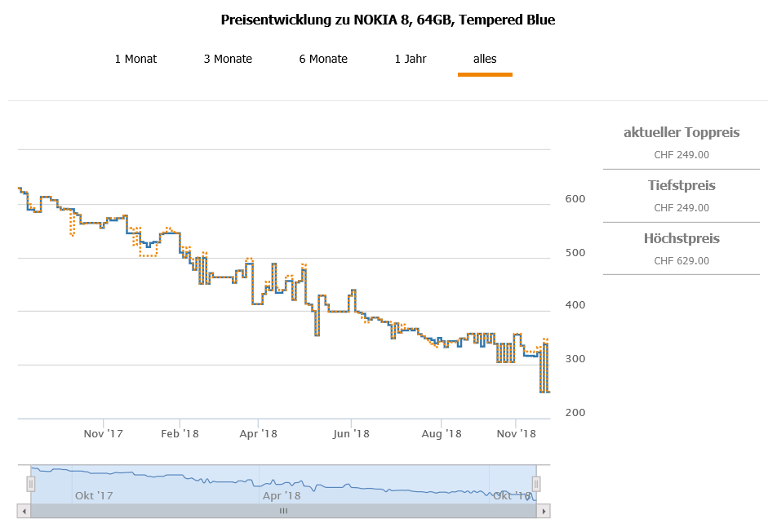Choose the 1 Jahr range tab
Viewport: 768px width, 532px height.
click(x=411, y=59)
